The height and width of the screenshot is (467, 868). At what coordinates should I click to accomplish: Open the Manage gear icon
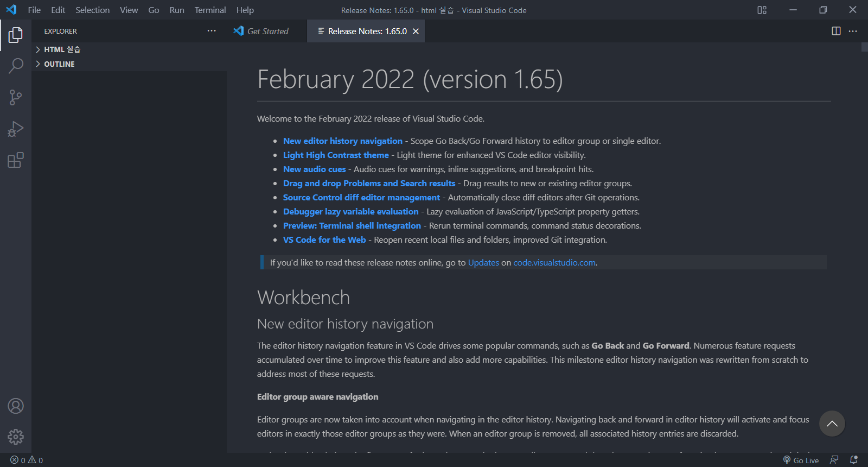16,437
